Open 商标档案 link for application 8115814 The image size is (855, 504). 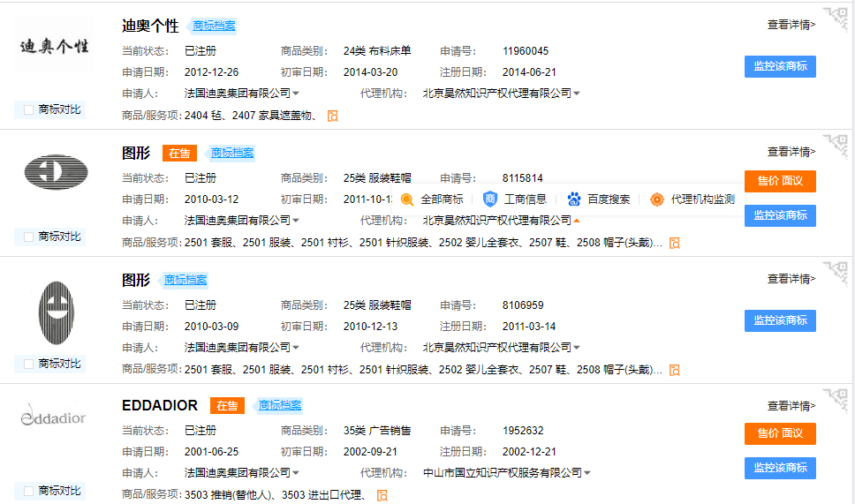pyautogui.click(x=232, y=153)
